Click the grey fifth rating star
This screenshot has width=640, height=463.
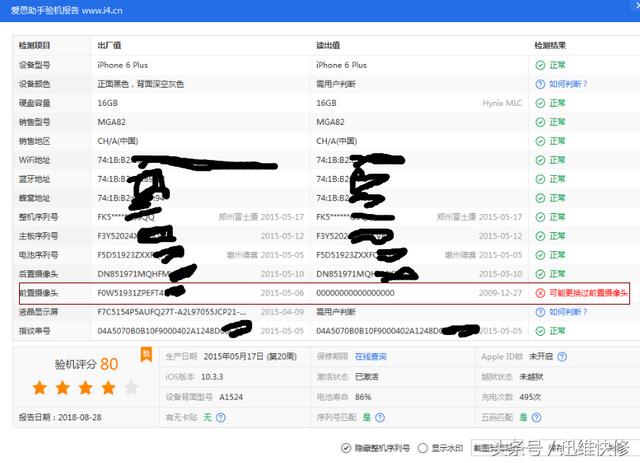(130, 387)
